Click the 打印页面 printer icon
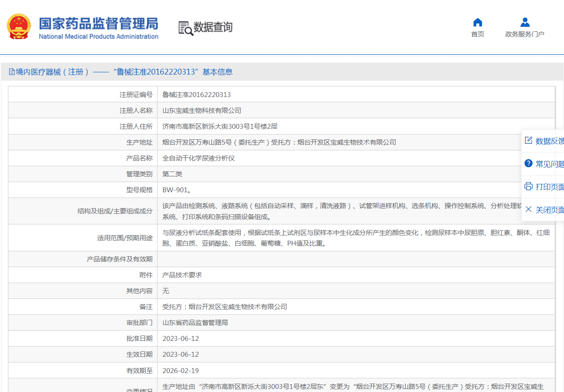564x392 pixels. click(528, 187)
